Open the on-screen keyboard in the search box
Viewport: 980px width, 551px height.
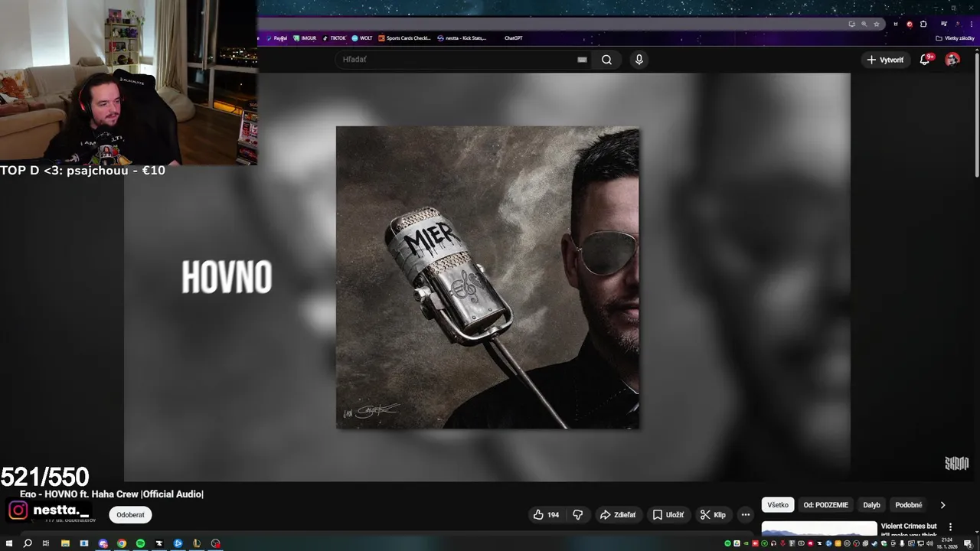582,60
